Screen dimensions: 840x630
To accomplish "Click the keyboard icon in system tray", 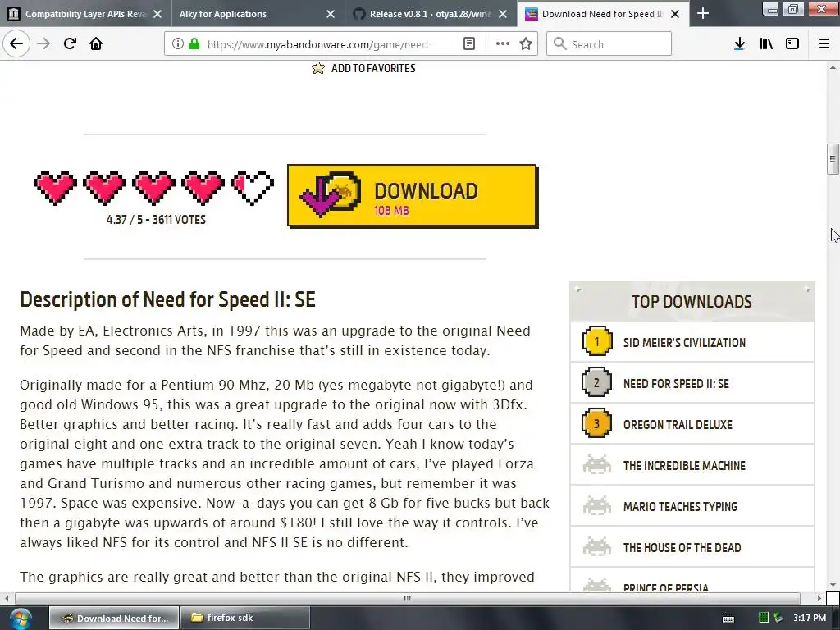I will (728, 619).
